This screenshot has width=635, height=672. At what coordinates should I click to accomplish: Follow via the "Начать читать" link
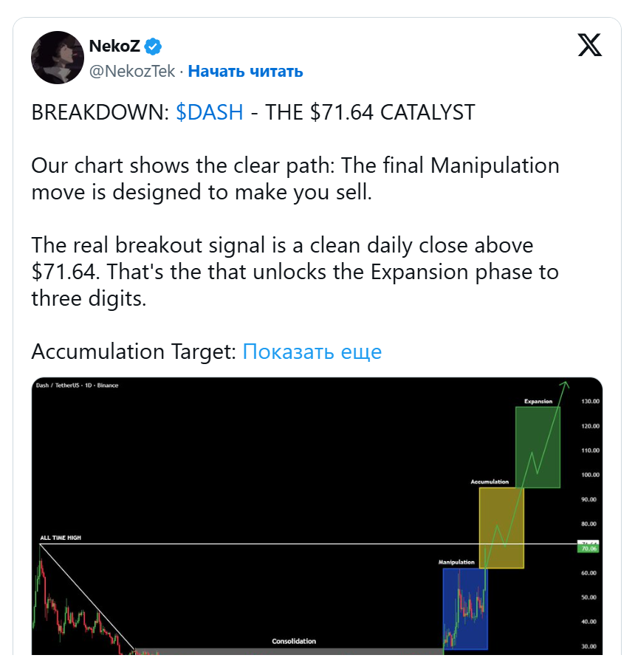pos(245,72)
